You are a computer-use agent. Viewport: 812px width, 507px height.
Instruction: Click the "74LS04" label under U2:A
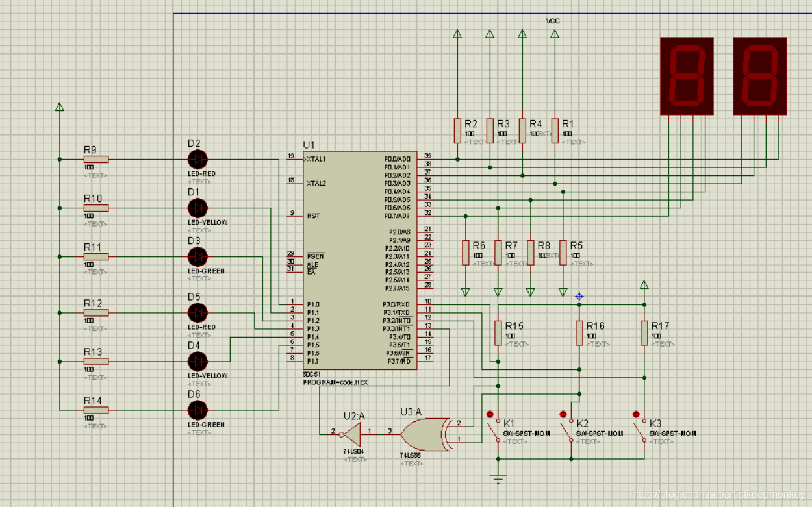pos(353,451)
